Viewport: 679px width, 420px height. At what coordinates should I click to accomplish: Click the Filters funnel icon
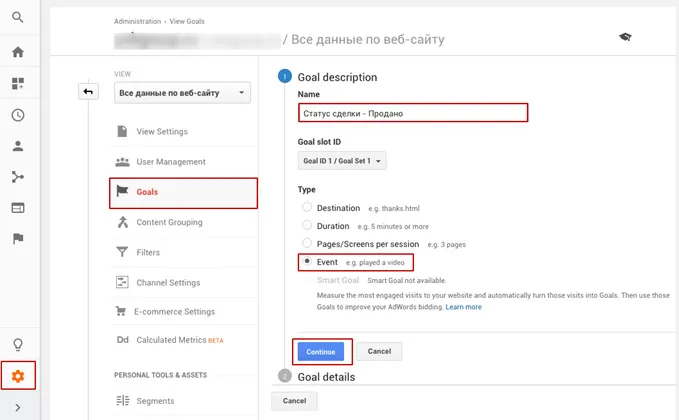122,252
